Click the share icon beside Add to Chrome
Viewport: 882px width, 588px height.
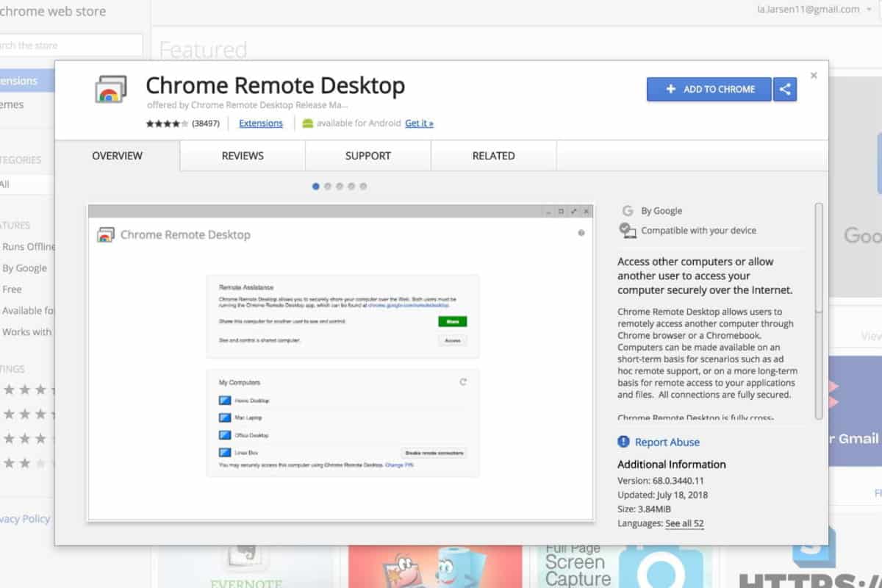point(785,89)
